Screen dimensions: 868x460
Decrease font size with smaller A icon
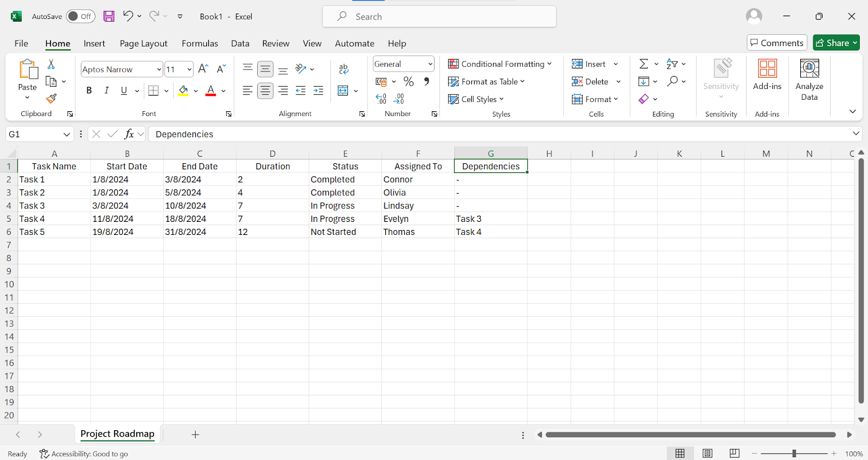221,69
